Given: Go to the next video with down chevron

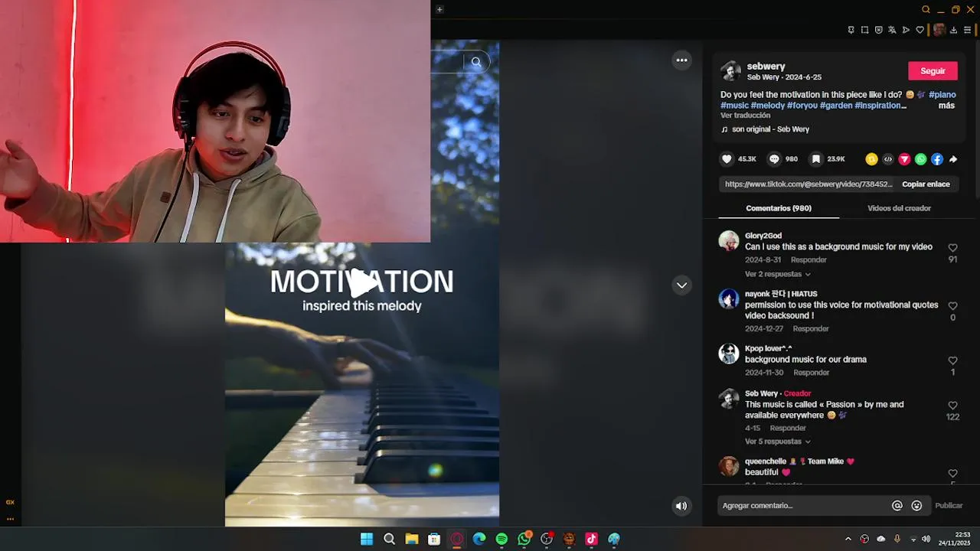Looking at the screenshot, I should [681, 285].
